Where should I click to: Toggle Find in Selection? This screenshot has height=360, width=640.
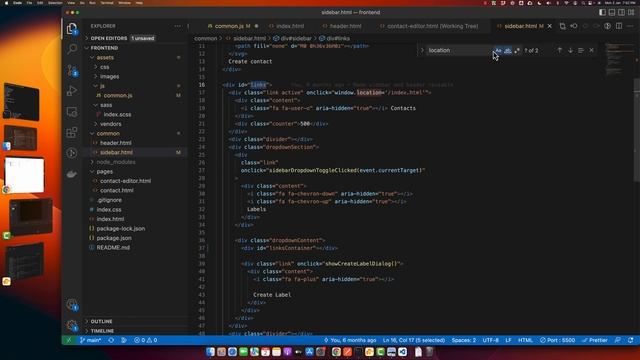581,50
